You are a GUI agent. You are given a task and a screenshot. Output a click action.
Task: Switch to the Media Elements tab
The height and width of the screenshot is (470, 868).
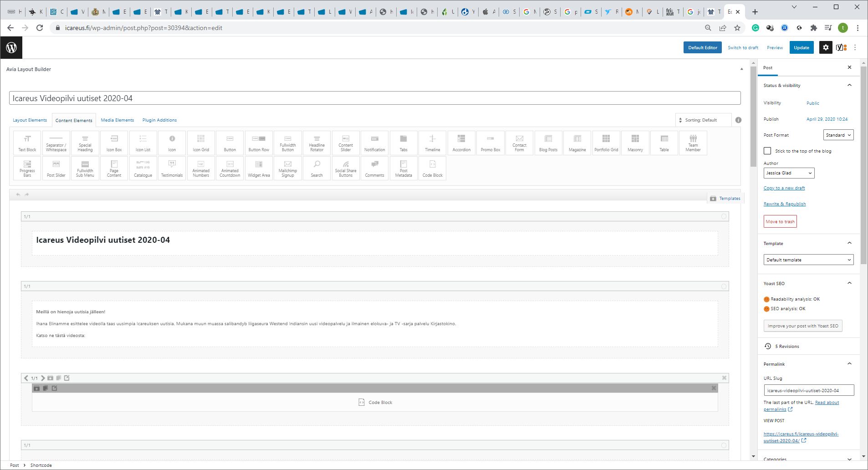117,120
